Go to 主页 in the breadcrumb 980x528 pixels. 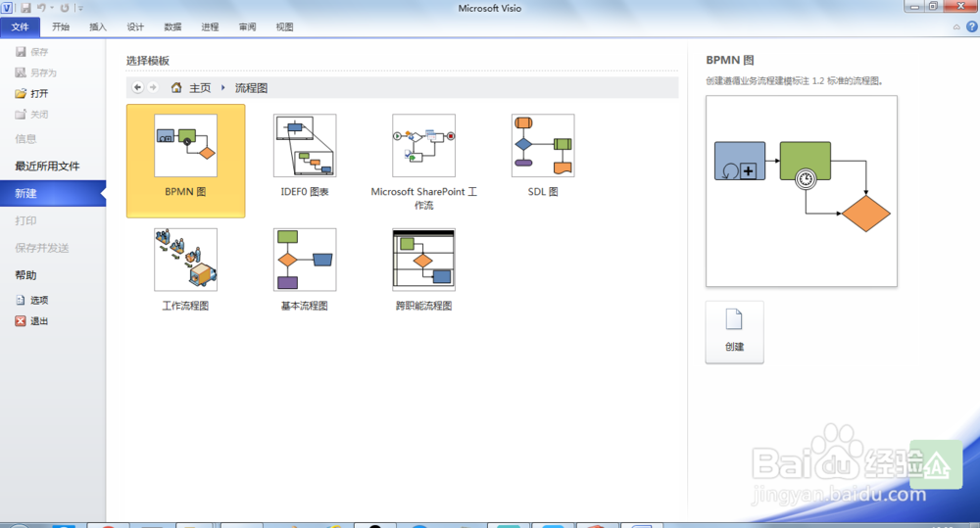click(x=200, y=88)
